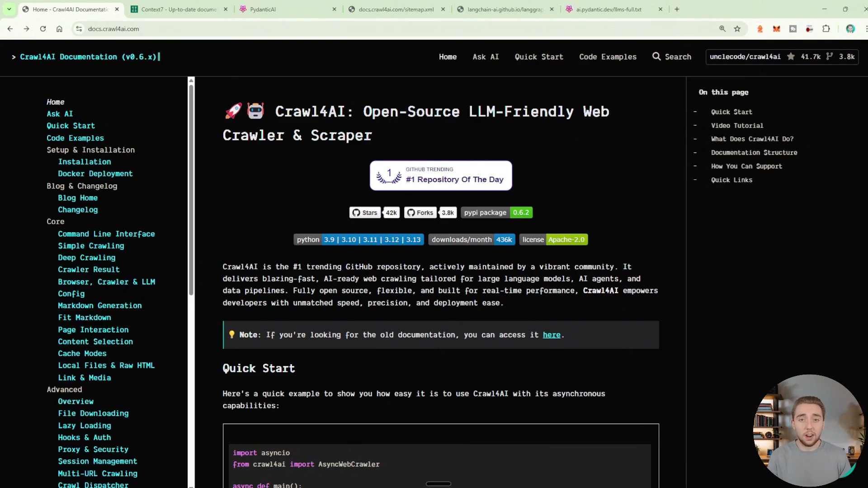Open Code Examples in the top navigation
868x488 pixels.
pyautogui.click(x=608, y=57)
